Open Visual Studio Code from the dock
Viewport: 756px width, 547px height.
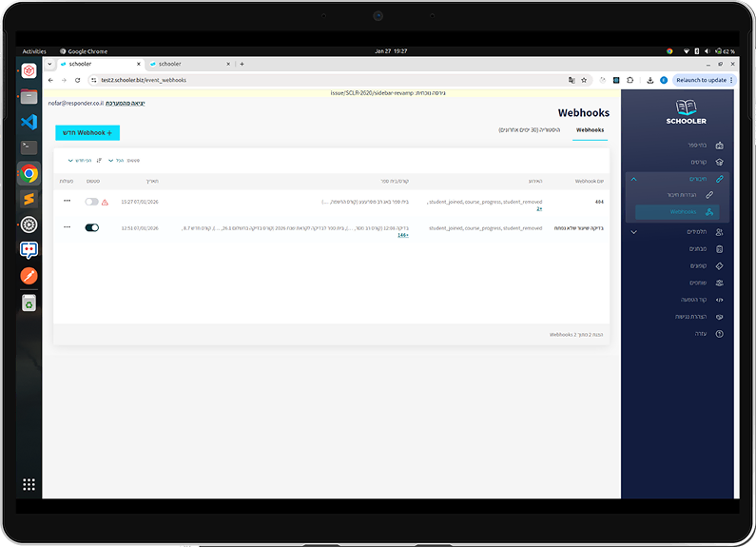tap(29, 122)
